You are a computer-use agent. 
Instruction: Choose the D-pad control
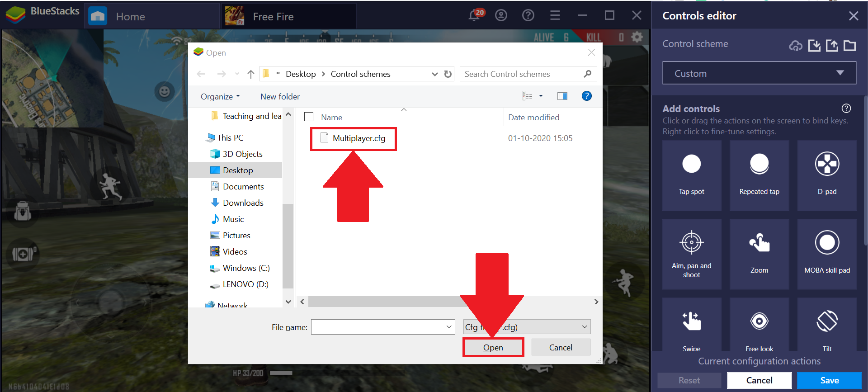pos(827,175)
